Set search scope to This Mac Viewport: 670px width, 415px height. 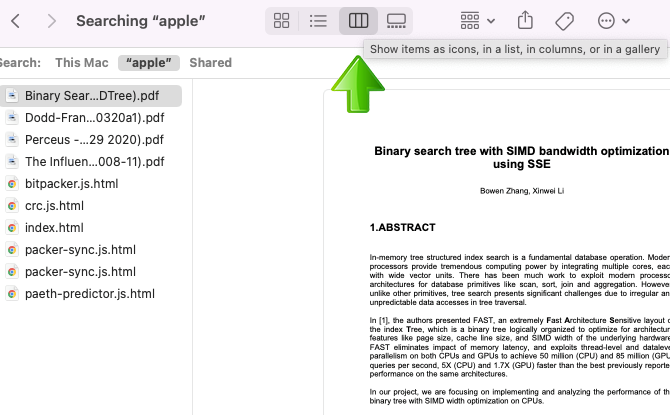82,63
